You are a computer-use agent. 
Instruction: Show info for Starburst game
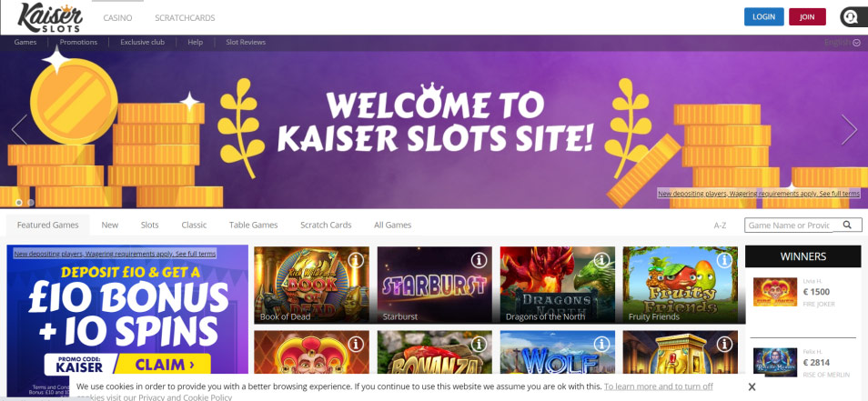[479, 260]
